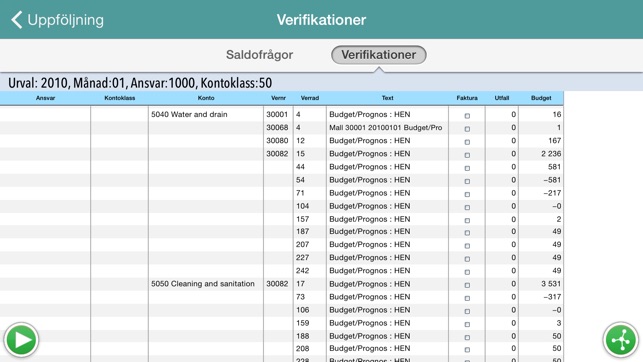Click Verrad value 106
The image size is (643, 362).
pos(303,310)
